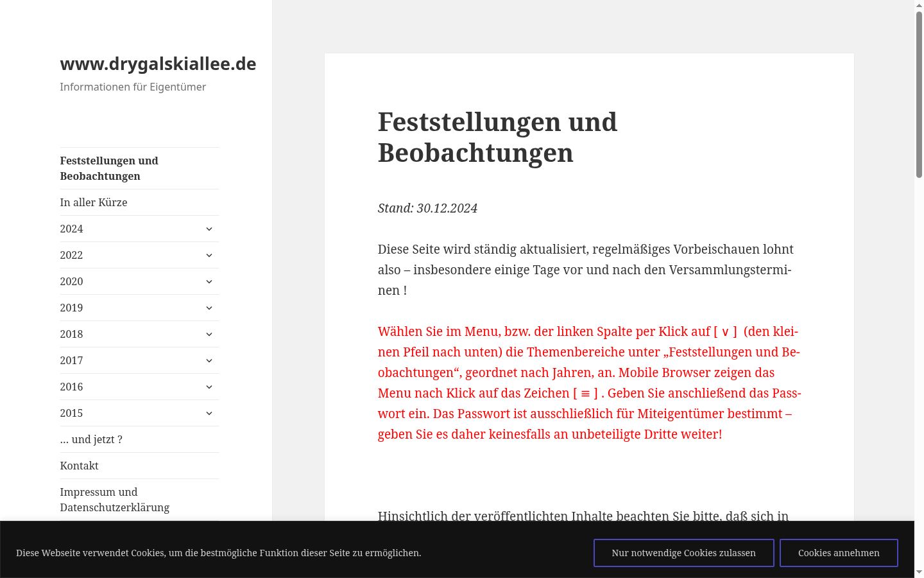Expand the 2018 submenu chevron
Image resolution: width=924 pixels, height=578 pixels.
pos(209,334)
